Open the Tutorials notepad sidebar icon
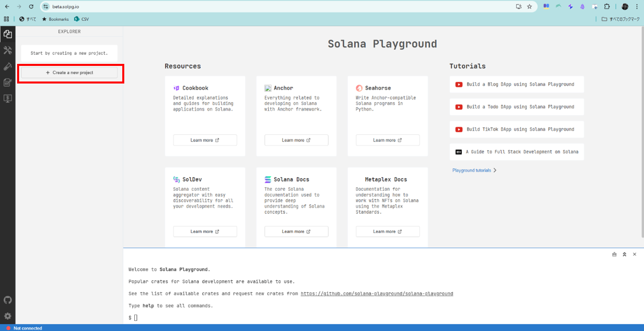Screen dimensions: 644x331 [x=8, y=82]
